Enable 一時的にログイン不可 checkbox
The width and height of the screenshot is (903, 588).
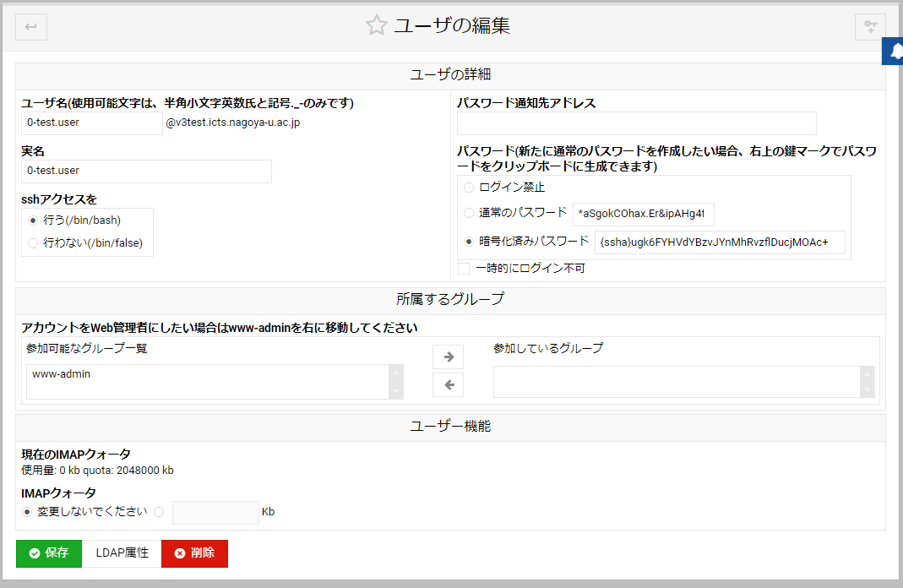click(464, 269)
